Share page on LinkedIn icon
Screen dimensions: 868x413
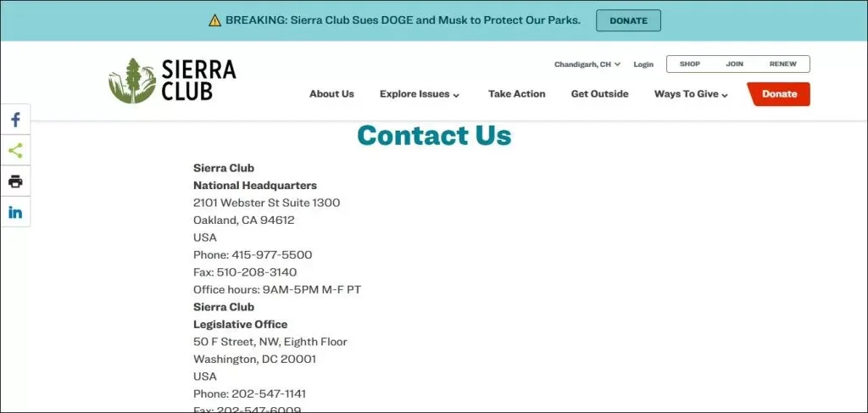(x=15, y=212)
